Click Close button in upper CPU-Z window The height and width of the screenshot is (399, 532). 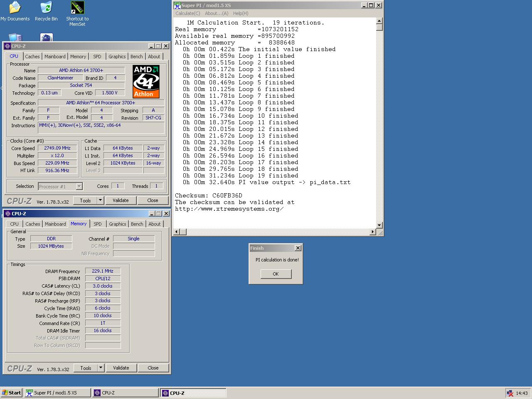click(153, 200)
